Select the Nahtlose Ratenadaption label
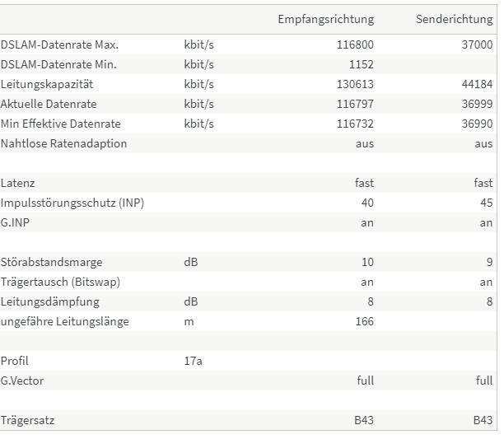The width and height of the screenshot is (504, 439). (x=63, y=143)
